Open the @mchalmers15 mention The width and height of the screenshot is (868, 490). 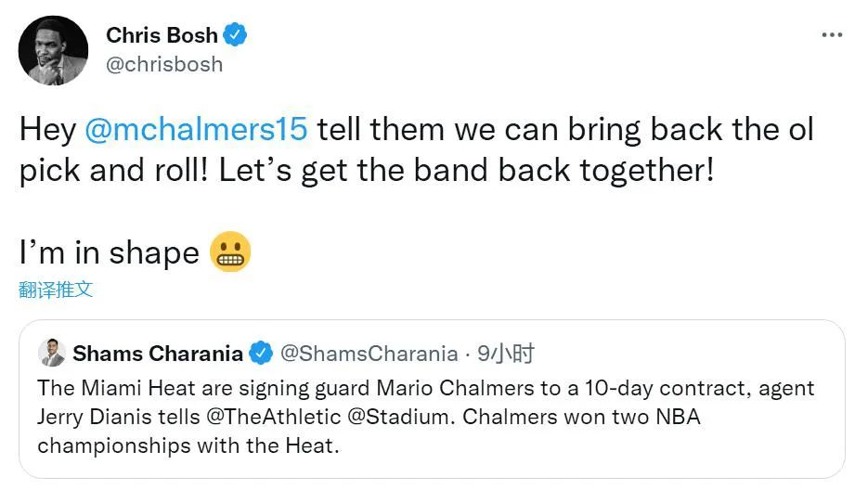tap(195, 129)
